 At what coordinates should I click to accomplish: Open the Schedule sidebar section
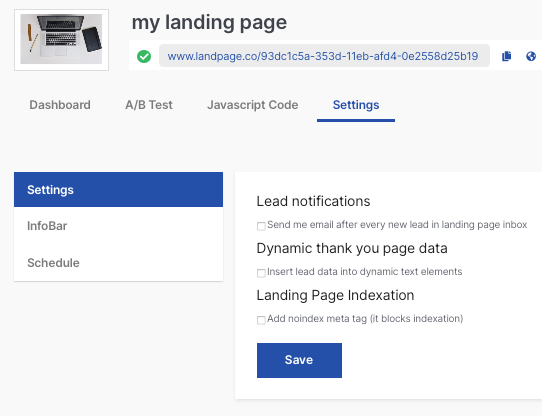(x=119, y=263)
